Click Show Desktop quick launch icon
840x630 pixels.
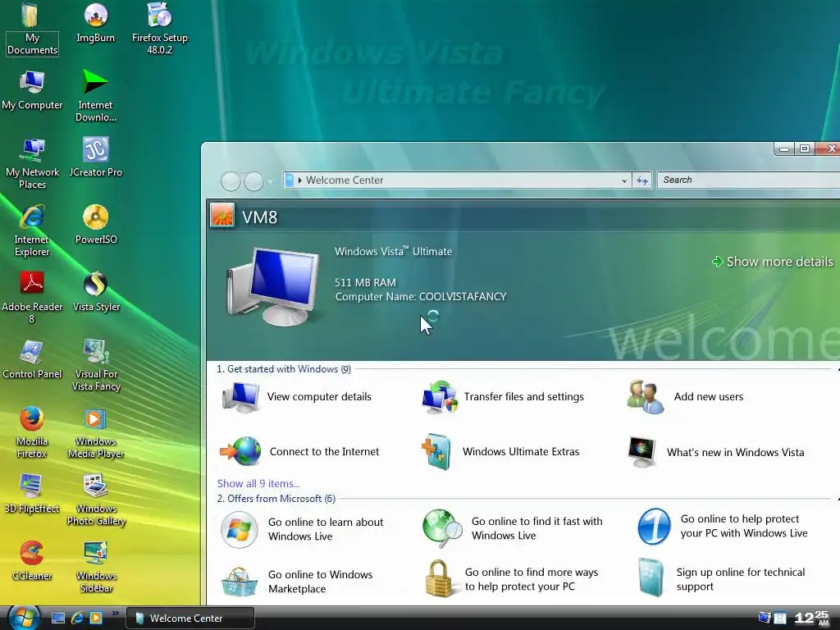click(58, 619)
